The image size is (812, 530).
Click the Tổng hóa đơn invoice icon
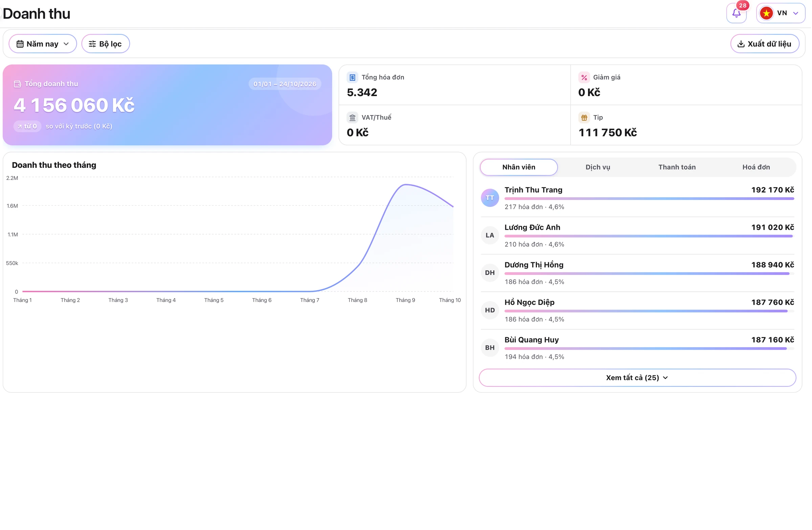[353, 78]
